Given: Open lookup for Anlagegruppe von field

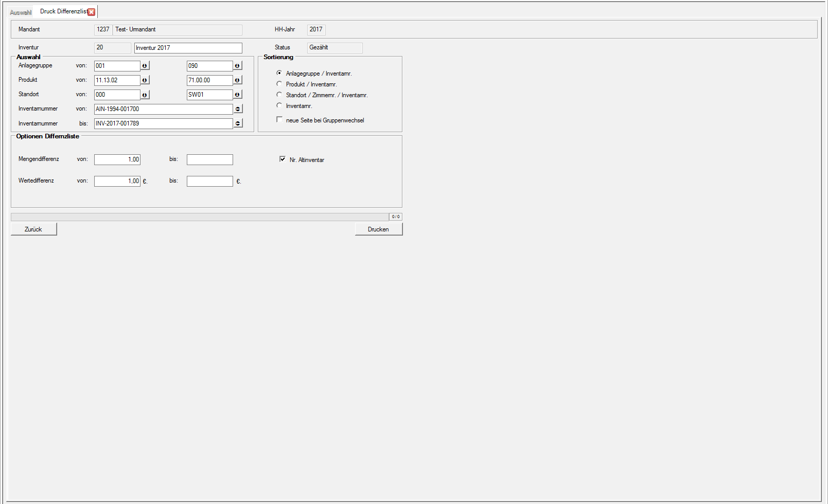Looking at the screenshot, I should (145, 66).
